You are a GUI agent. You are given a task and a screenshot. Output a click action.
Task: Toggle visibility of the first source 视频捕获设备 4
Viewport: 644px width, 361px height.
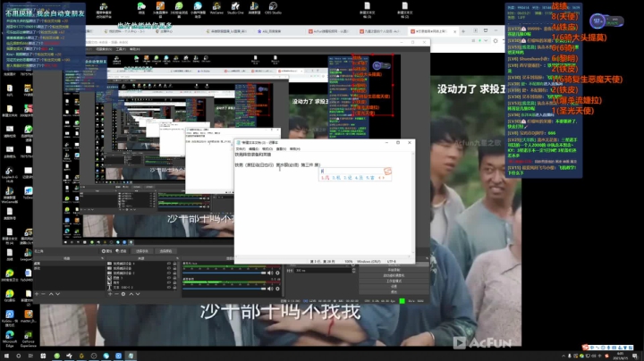coord(169,264)
